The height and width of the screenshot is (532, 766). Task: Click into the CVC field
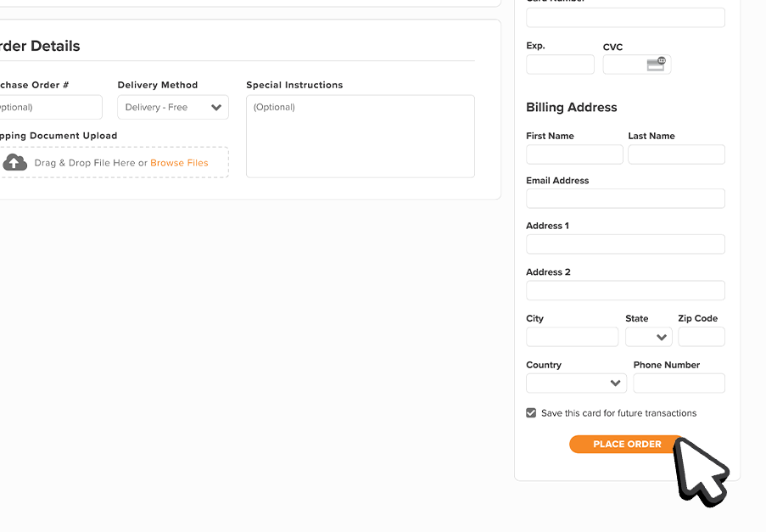coord(623,64)
